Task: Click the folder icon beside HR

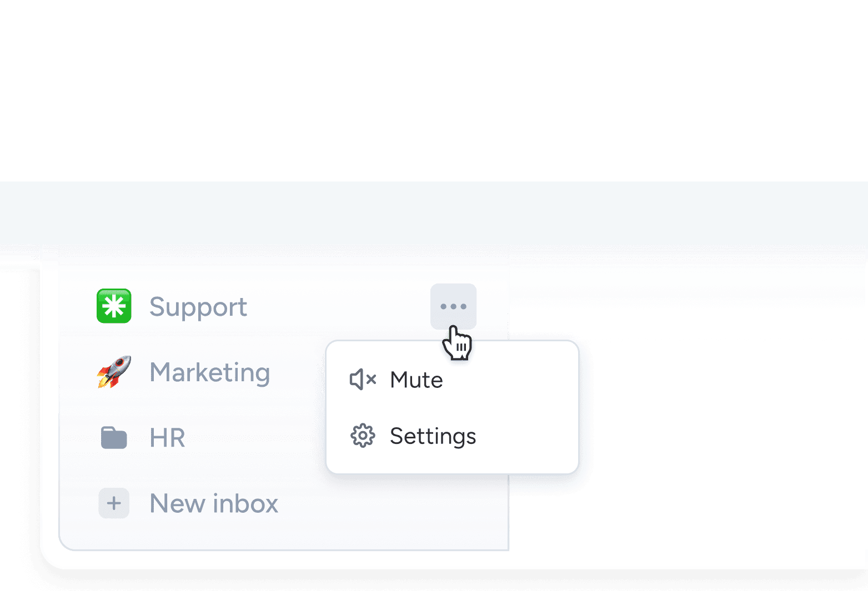Action: 114,438
